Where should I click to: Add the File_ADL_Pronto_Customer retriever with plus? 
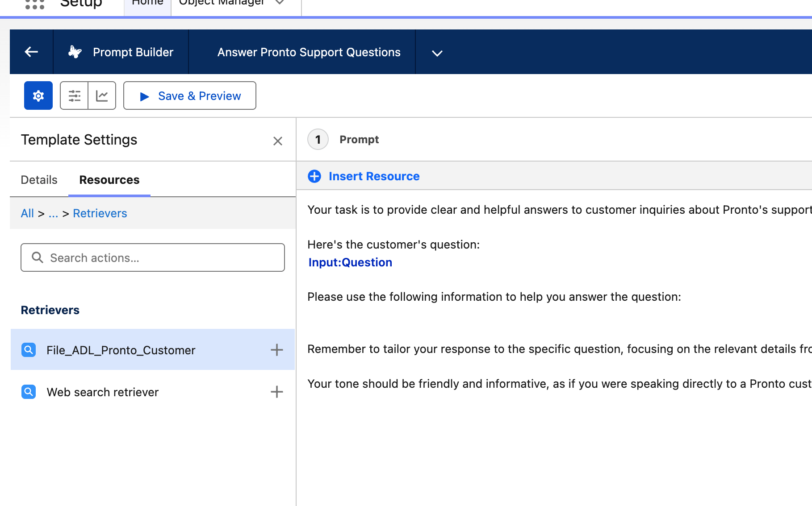[x=277, y=350]
